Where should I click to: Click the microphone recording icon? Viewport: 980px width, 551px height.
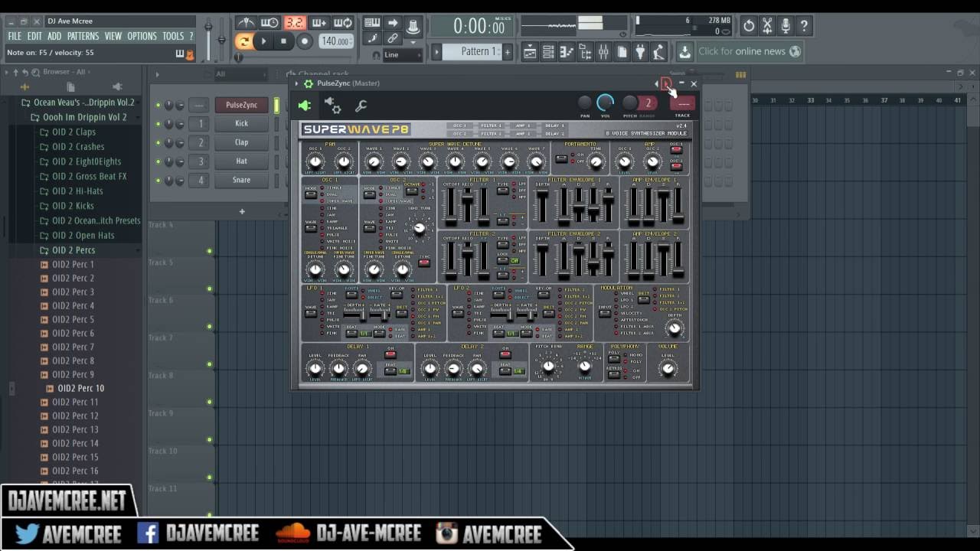(786, 26)
